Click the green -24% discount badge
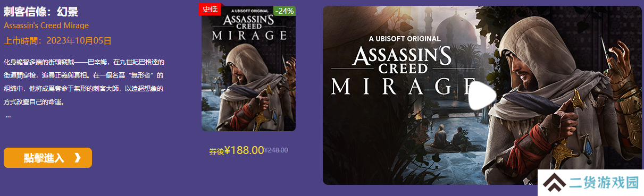 click(285, 11)
